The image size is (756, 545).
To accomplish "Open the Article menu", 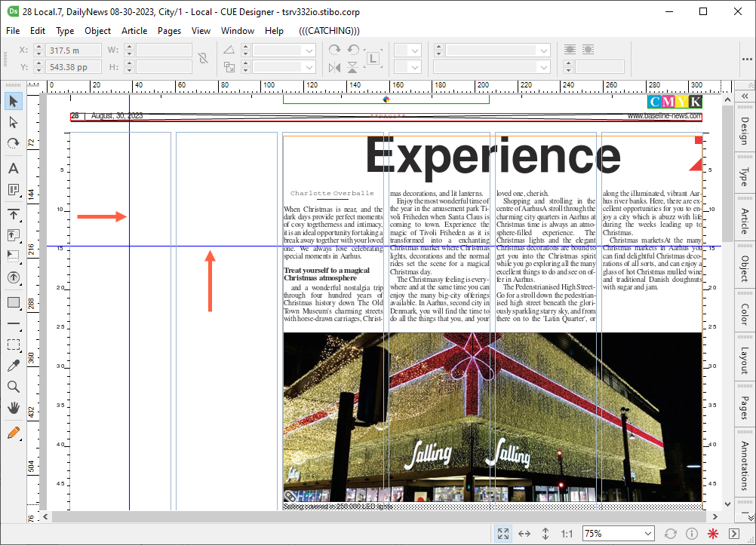I will (134, 31).
